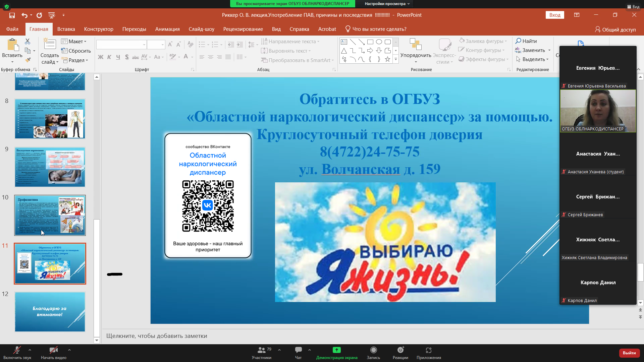This screenshot has width=644, height=362.
Task: Increase list indent level icon
Action: tap(240, 44)
